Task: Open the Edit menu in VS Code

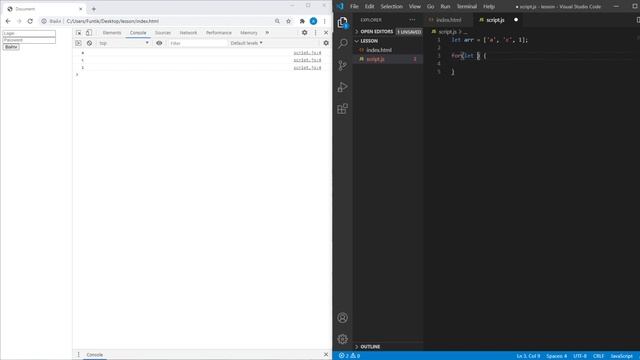Action: coord(369,7)
